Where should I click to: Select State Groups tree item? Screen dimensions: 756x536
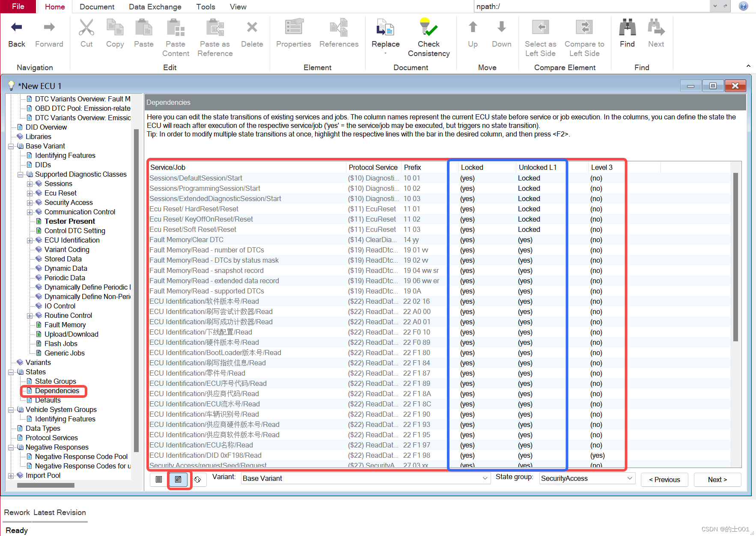click(x=56, y=382)
